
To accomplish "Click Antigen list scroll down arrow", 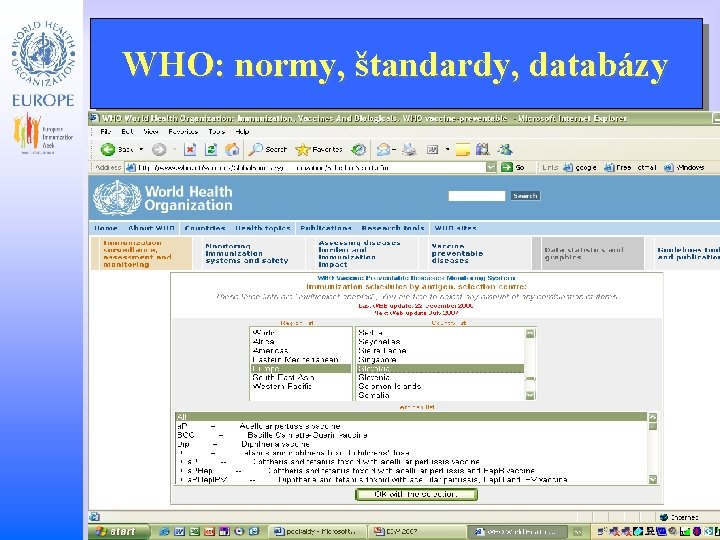I will (x=652, y=479).
